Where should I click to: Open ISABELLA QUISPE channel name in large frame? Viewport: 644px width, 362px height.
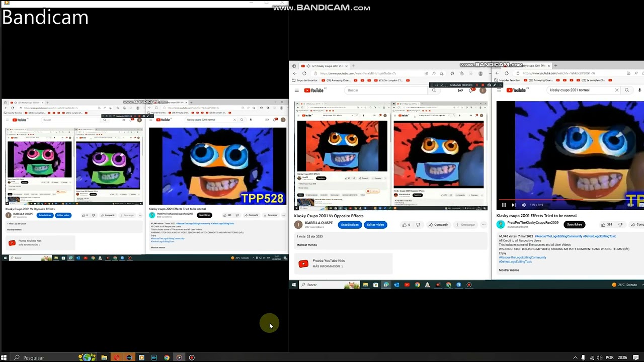click(x=320, y=223)
